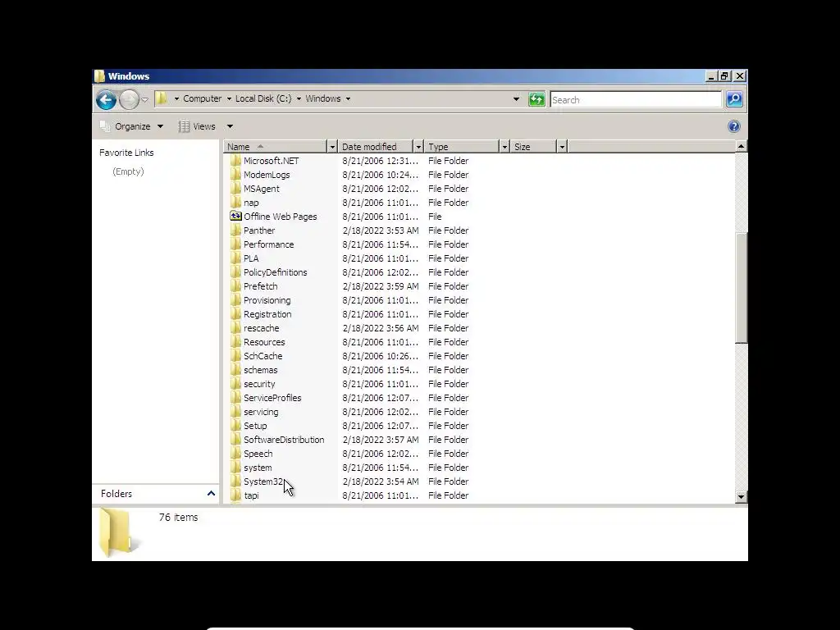Click the folder icon in the address bar
This screenshot has height=630, width=840.
(x=162, y=98)
